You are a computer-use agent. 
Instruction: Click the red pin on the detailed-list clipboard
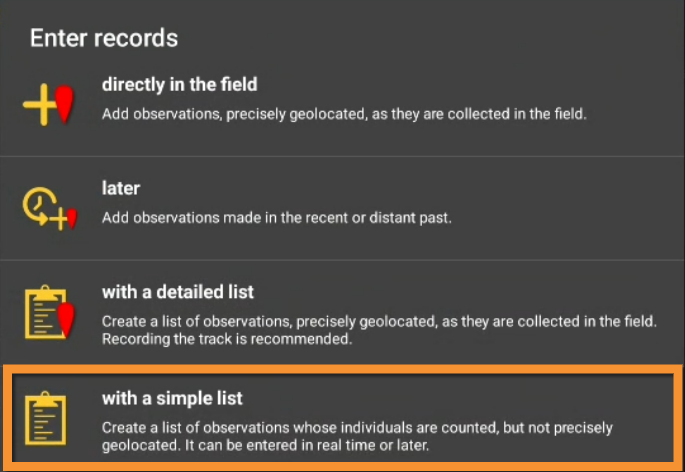[x=67, y=319]
